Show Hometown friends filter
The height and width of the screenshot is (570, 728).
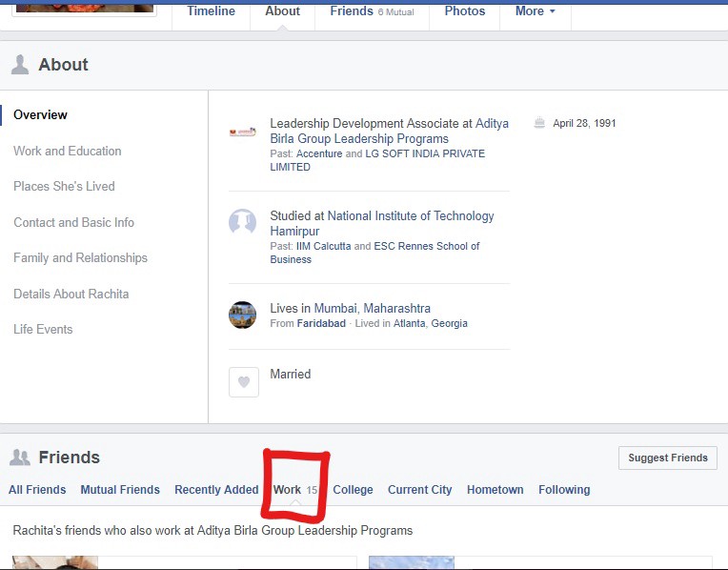pyautogui.click(x=495, y=490)
